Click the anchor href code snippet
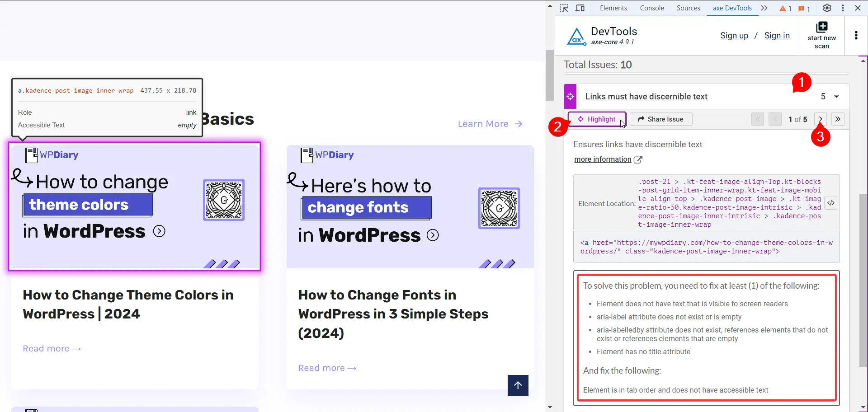 point(706,247)
